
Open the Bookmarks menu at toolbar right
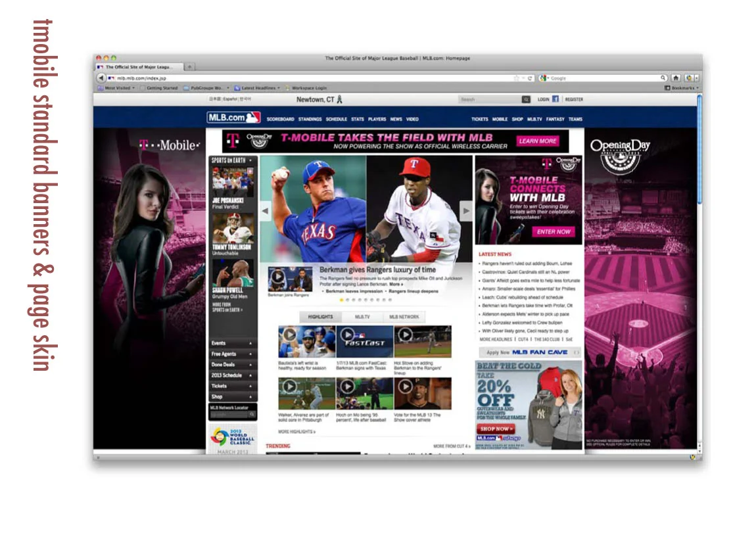(x=681, y=87)
